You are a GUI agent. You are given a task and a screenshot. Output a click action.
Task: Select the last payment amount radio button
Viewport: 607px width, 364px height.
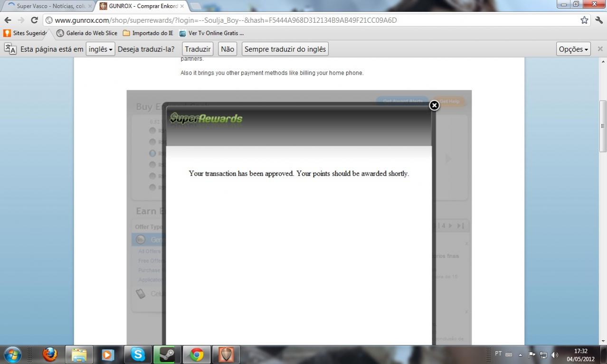pyautogui.click(x=152, y=187)
